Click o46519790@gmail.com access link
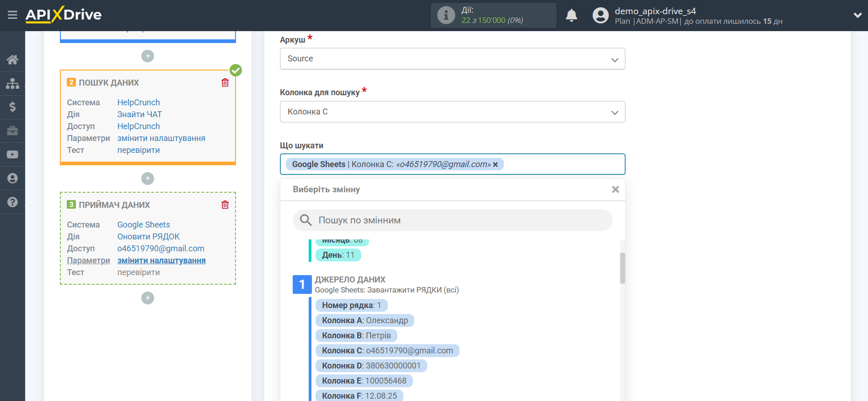Viewport: 868px width, 401px height. (161, 249)
